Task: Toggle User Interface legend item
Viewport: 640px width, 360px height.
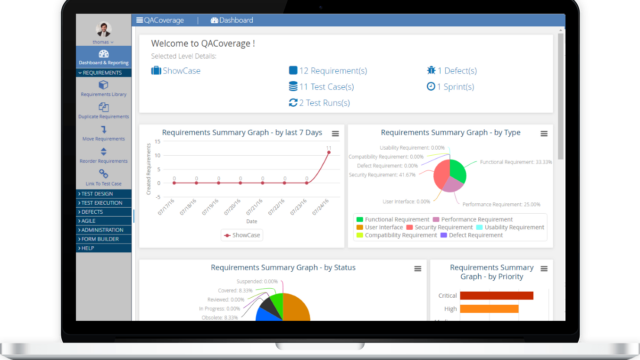Action: 380,227
